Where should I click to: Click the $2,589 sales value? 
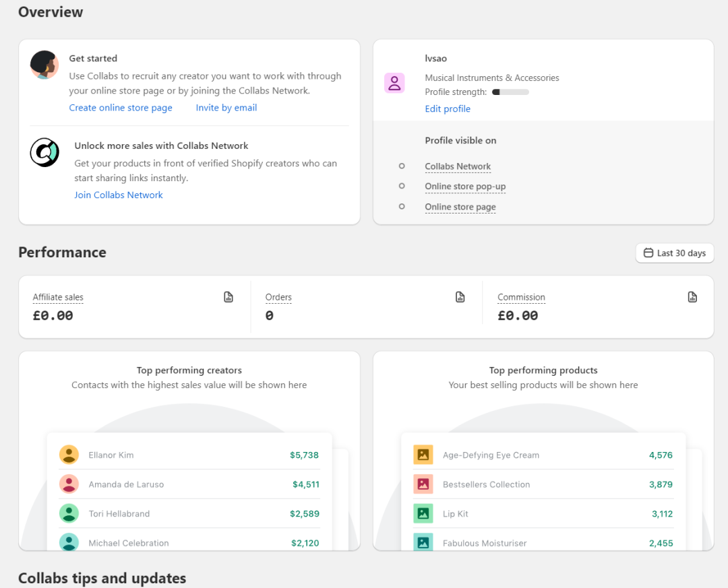pyautogui.click(x=305, y=514)
